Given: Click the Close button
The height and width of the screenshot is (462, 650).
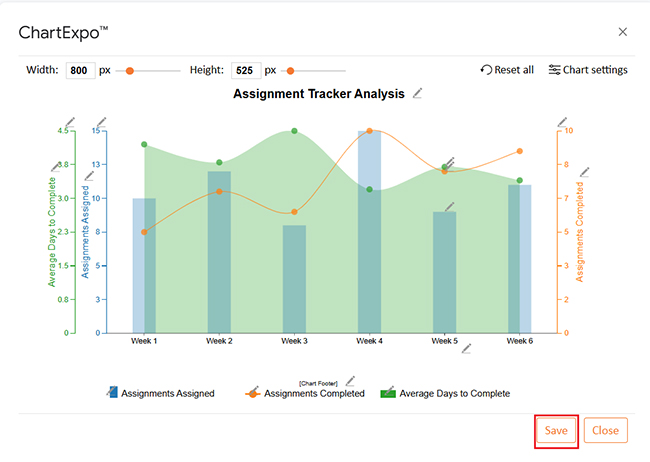Looking at the screenshot, I should [x=605, y=431].
